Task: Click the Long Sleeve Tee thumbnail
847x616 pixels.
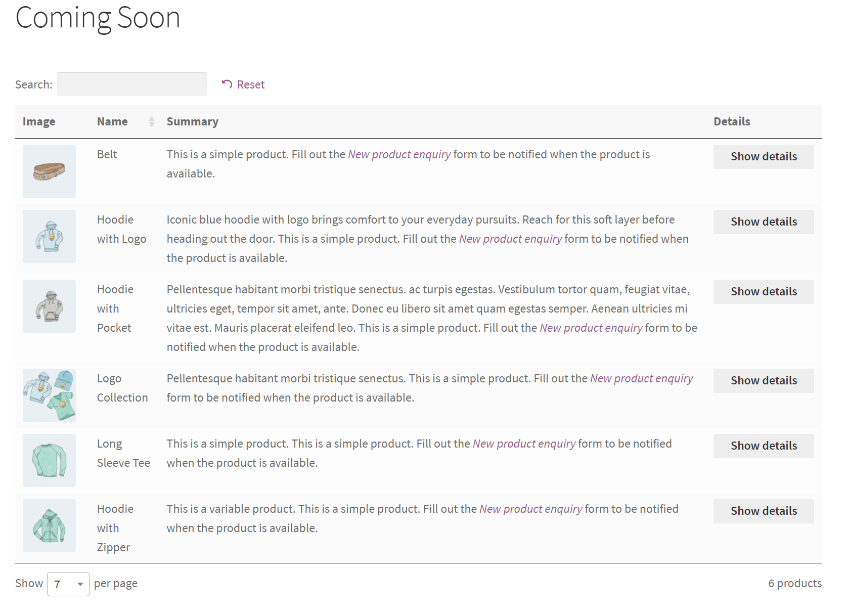Action: click(x=49, y=460)
